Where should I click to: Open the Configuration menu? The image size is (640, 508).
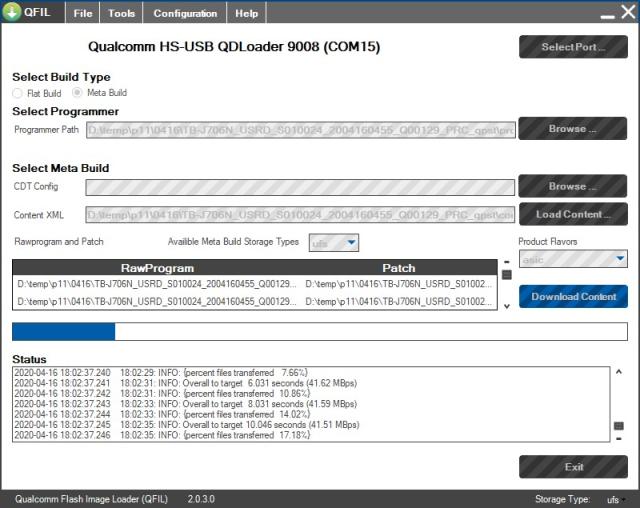pos(185,13)
